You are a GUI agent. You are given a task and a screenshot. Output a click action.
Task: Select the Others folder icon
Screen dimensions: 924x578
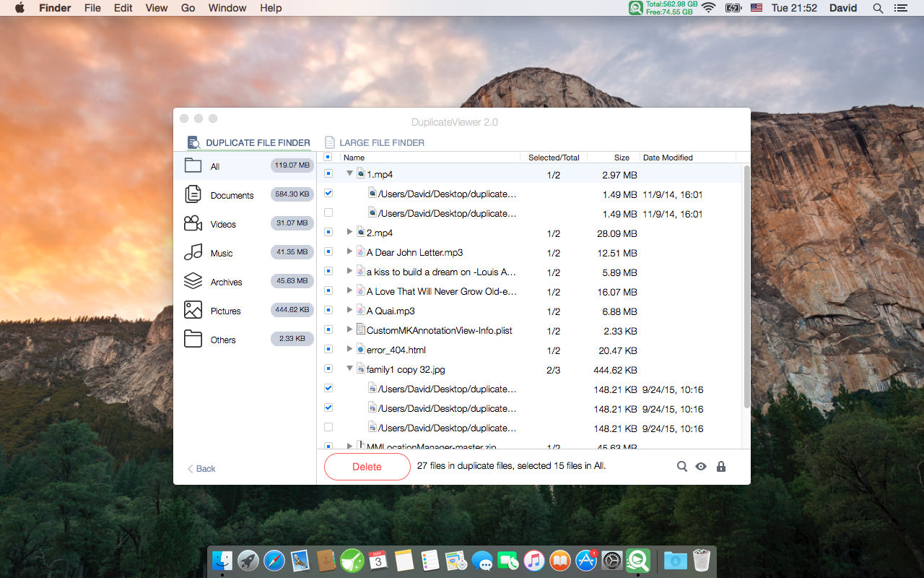tap(193, 339)
